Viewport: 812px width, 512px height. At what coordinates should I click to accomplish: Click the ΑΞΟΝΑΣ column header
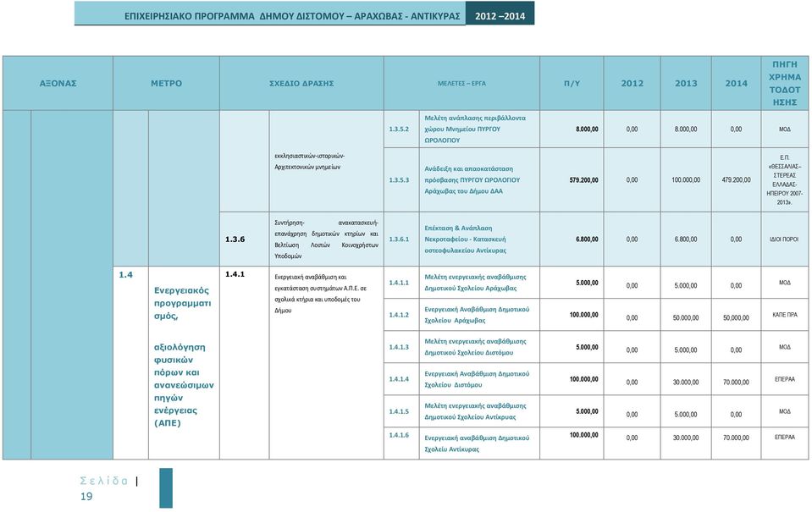(x=58, y=83)
